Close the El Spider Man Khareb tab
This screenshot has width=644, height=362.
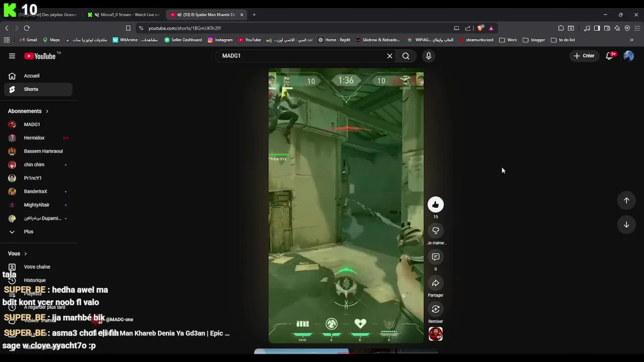pos(242,15)
